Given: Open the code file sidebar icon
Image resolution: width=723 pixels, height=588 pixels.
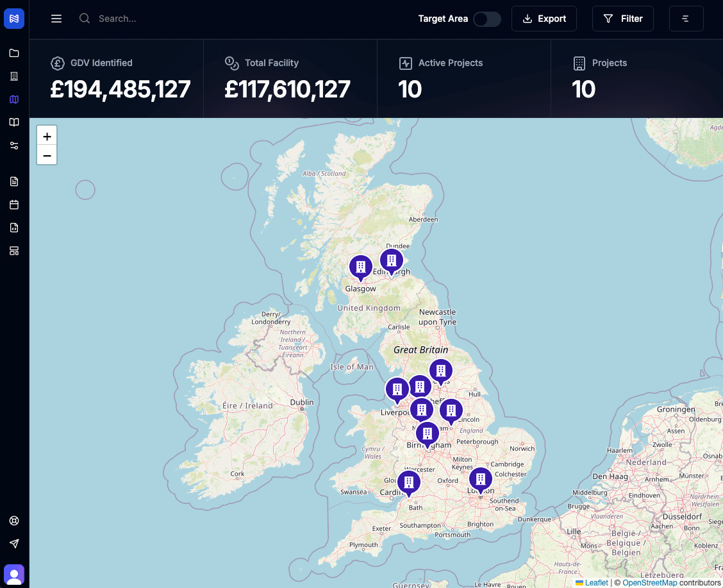Looking at the screenshot, I should click(14, 228).
